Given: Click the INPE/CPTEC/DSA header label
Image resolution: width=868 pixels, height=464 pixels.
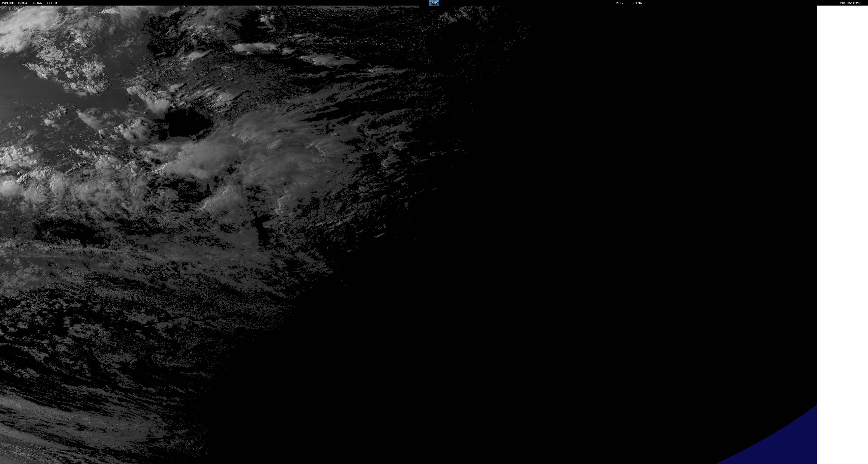Looking at the screenshot, I should 14,3.
